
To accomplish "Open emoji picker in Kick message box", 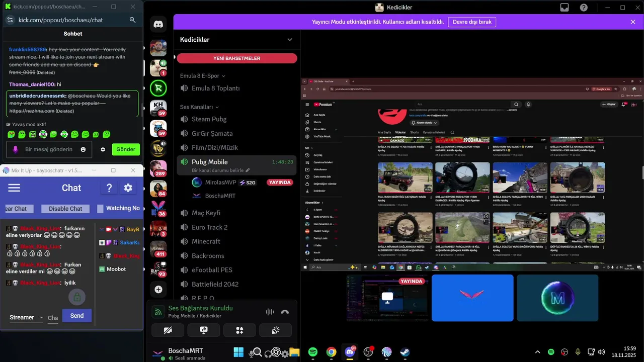I will [x=83, y=149].
